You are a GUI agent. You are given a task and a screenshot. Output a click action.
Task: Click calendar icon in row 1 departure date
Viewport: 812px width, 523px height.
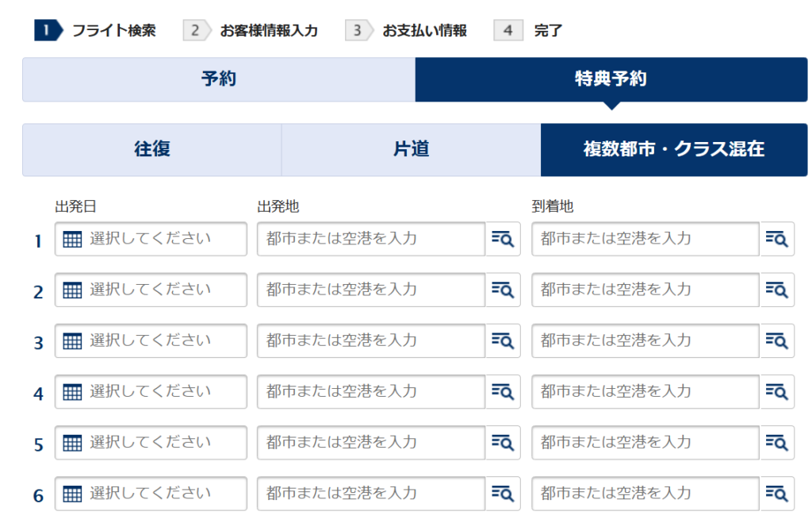coord(72,239)
